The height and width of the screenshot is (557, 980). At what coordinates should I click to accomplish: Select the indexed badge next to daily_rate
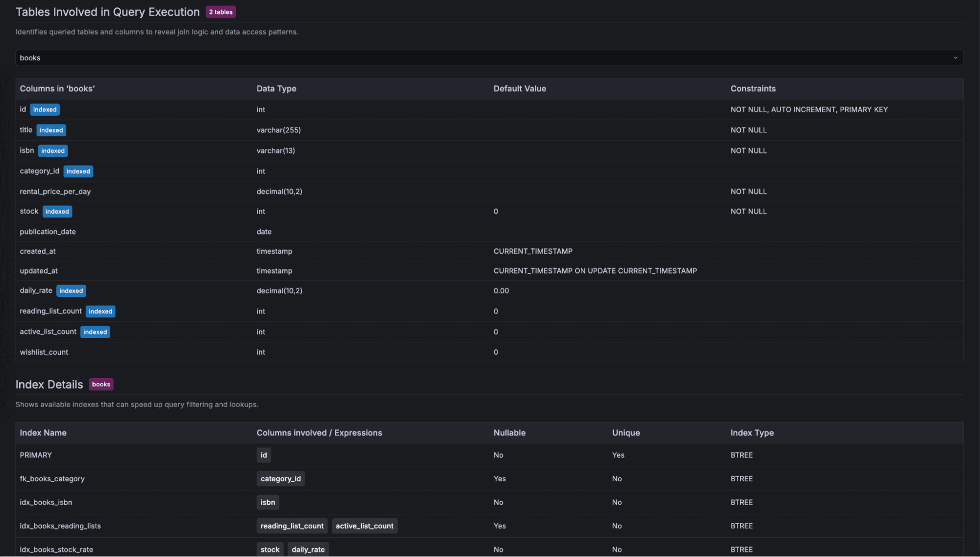coord(71,291)
